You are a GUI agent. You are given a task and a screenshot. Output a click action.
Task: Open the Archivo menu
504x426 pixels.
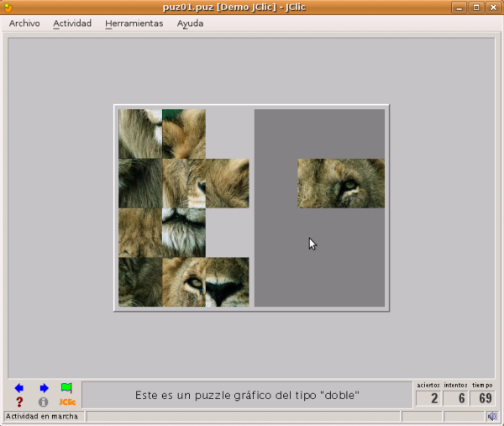24,24
